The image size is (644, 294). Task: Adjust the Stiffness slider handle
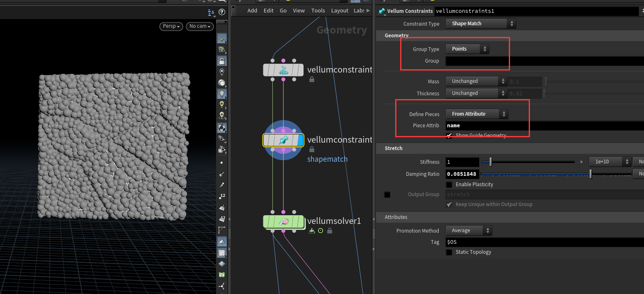point(491,162)
